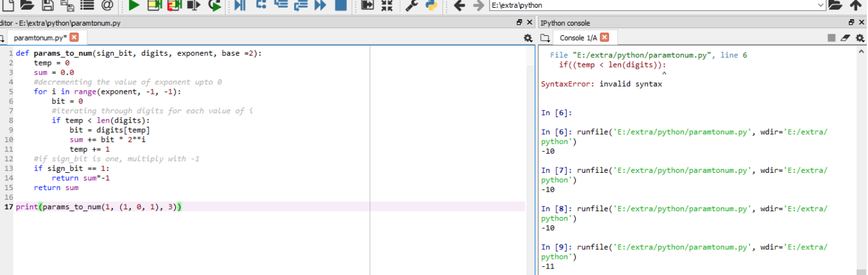This screenshot has width=868, height=275.
Task: Save the current file
Action: (x=48, y=5)
